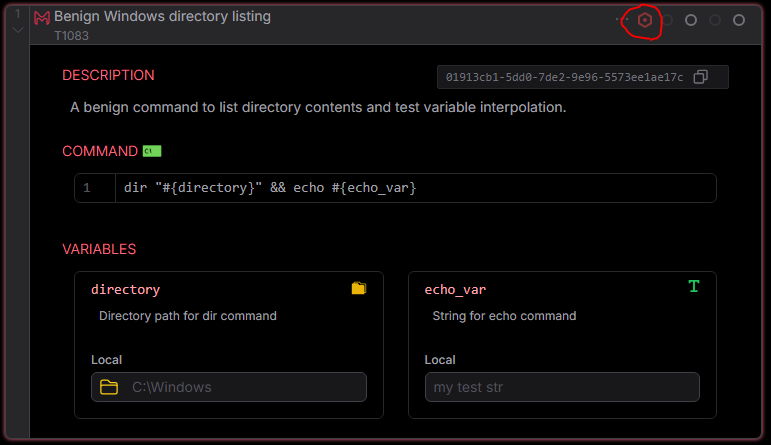
Task: Toggle the dim circle second from right
Action: pyautogui.click(x=715, y=20)
